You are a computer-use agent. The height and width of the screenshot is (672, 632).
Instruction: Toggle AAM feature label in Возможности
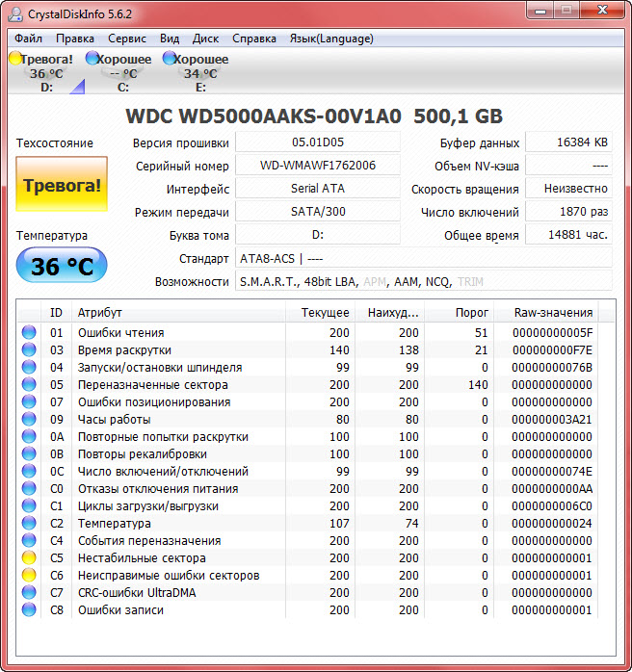coord(405,282)
